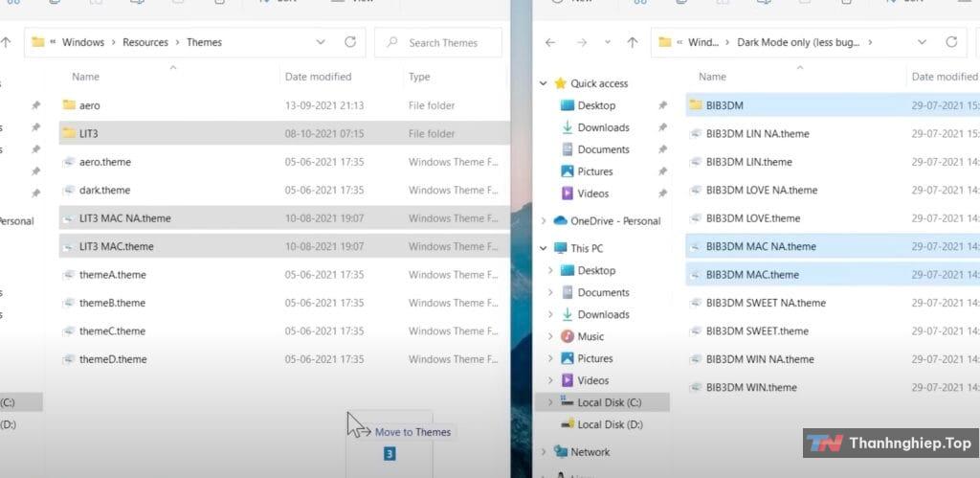The image size is (980, 478).
Task: Expand the address history dropdown for Themes
Action: pyautogui.click(x=321, y=42)
